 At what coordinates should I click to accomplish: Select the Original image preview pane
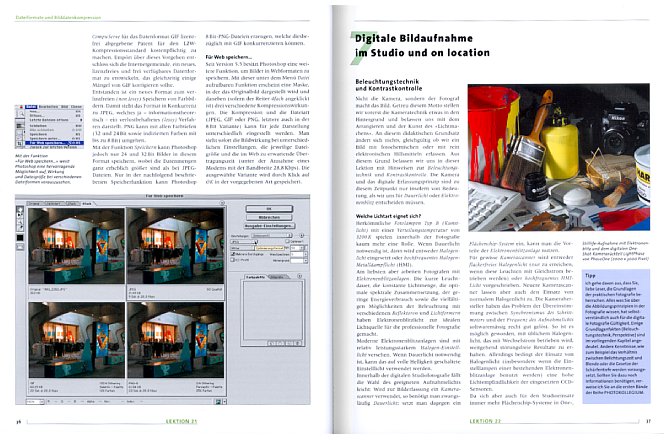tap(77, 246)
